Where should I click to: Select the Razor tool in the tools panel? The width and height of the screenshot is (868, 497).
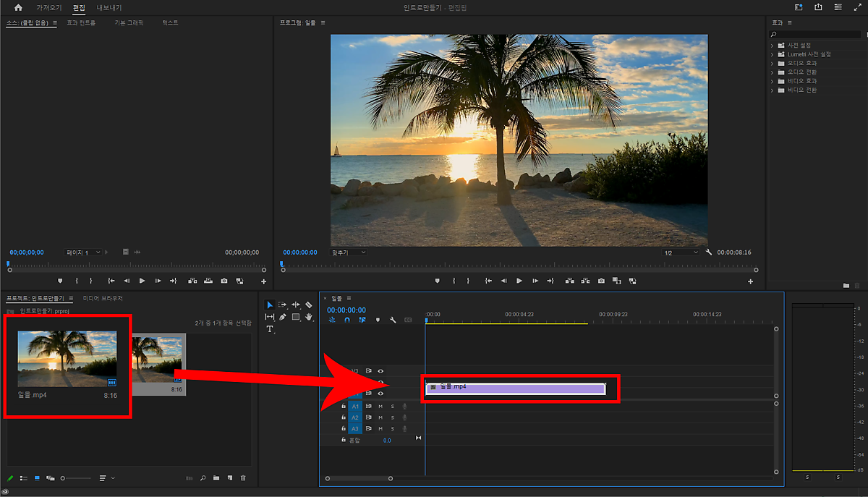coord(309,305)
